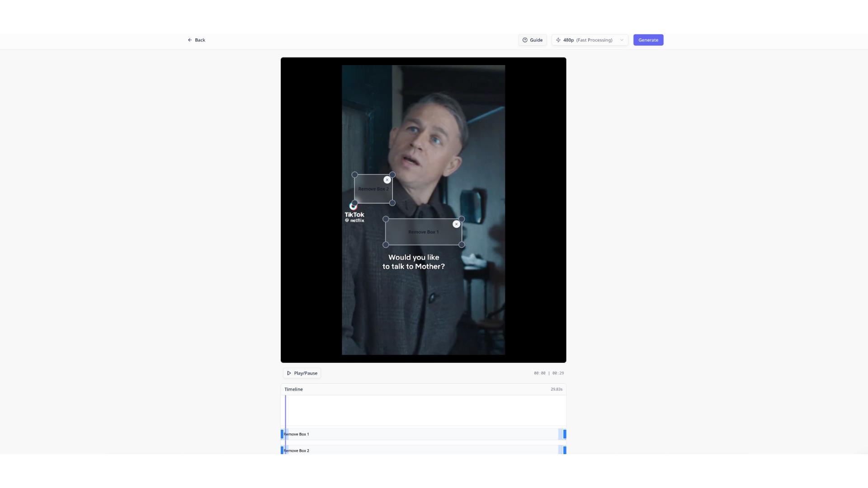Viewport: 868px width, 488px height.
Task: Click the empty timeline scrub area
Action: pyautogui.click(x=423, y=410)
